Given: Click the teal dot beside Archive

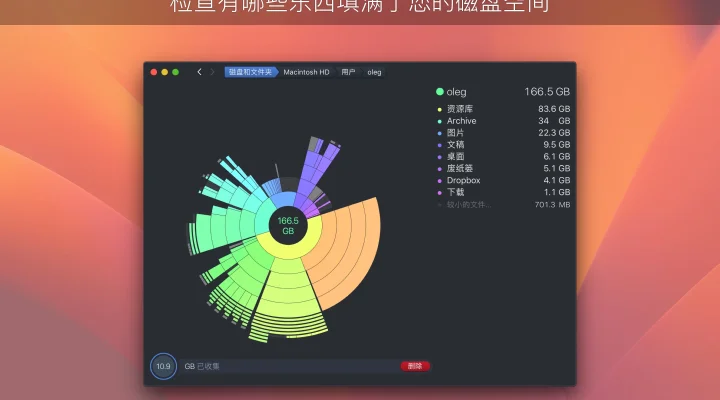Looking at the screenshot, I should pyautogui.click(x=439, y=121).
